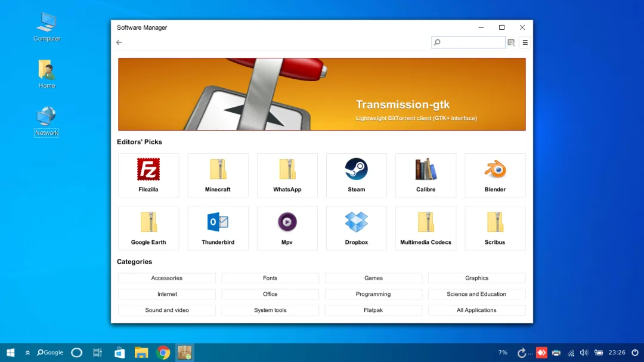Open the System tools category
This screenshot has height=362, width=644.
click(270, 310)
